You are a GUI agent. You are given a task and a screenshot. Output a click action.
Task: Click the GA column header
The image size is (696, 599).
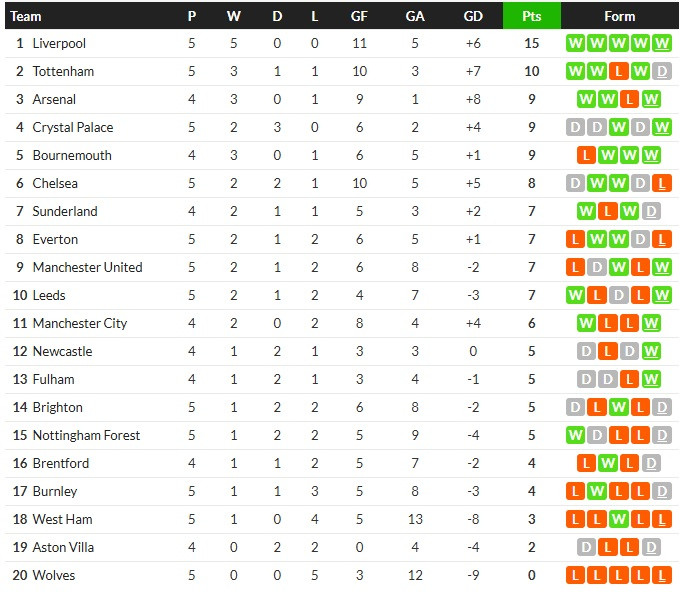[x=415, y=16]
